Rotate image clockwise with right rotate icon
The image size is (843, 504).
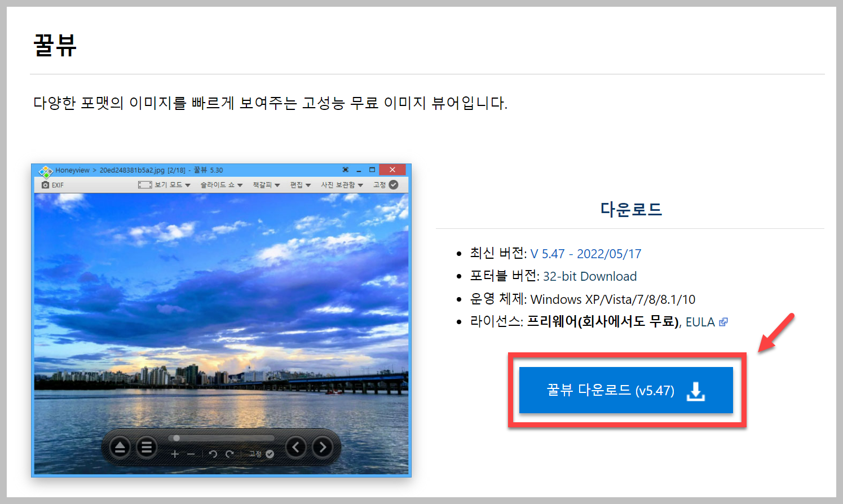(229, 454)
